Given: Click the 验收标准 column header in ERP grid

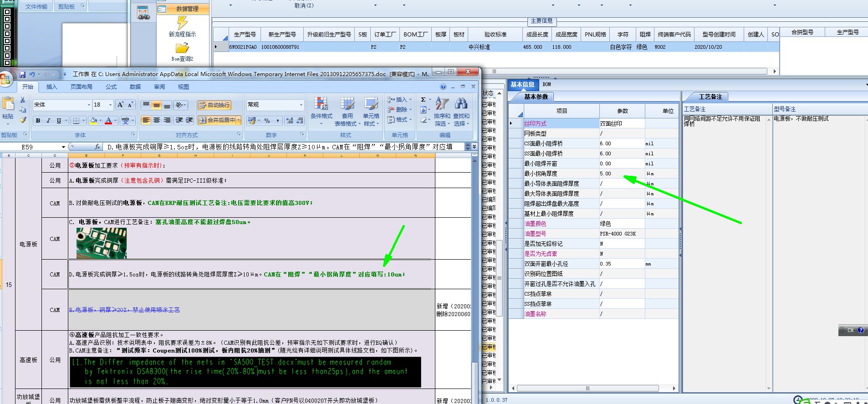Looking at the screenshot, I should coord(495,34).
